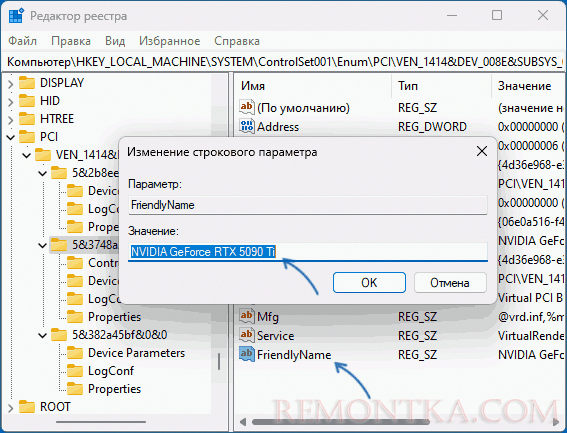Screen dimensions: 567x433
Task: Click the tree pane horizontal scrollbar
Action: [101, 422]
